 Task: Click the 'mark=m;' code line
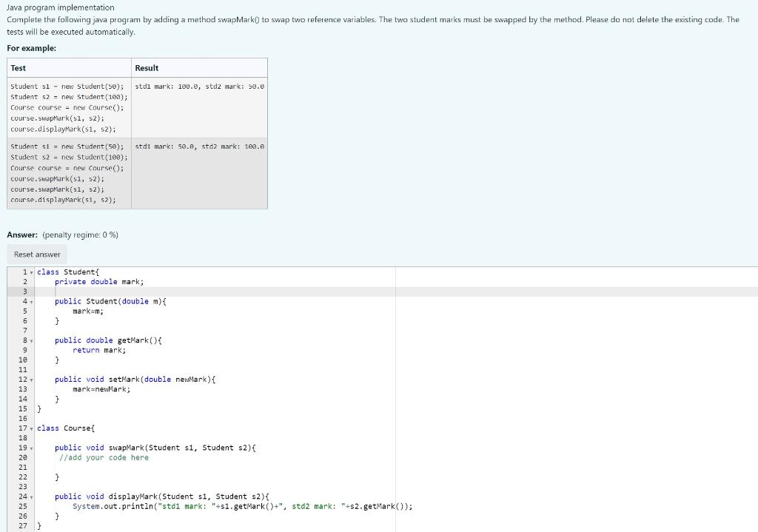coord(88,312)
